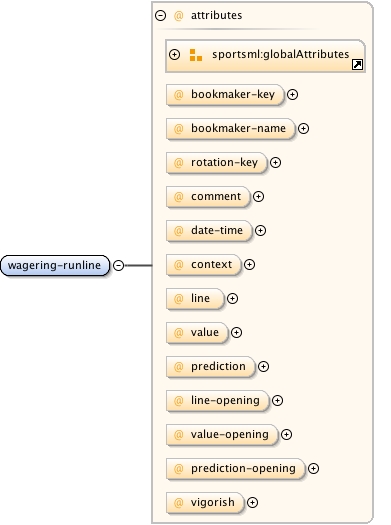This screenshot has height=525, width=391.
Task: Expand the prediction-opening attribute plus icon
Action: [x=313, y=468]
